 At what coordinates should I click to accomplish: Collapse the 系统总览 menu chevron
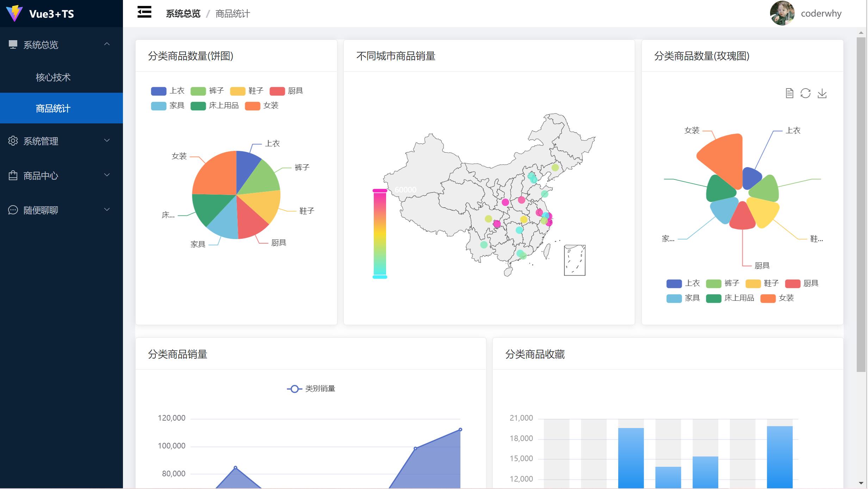pos(107,44)
